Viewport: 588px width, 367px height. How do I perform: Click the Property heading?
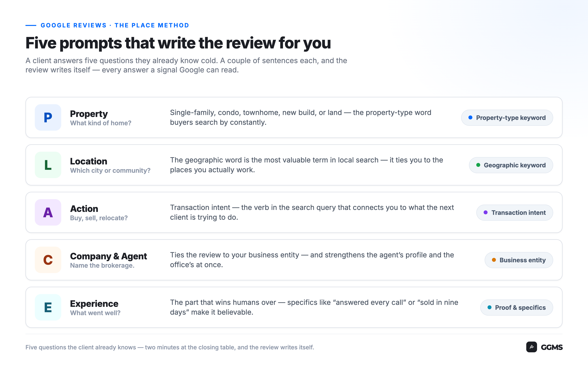89,114
